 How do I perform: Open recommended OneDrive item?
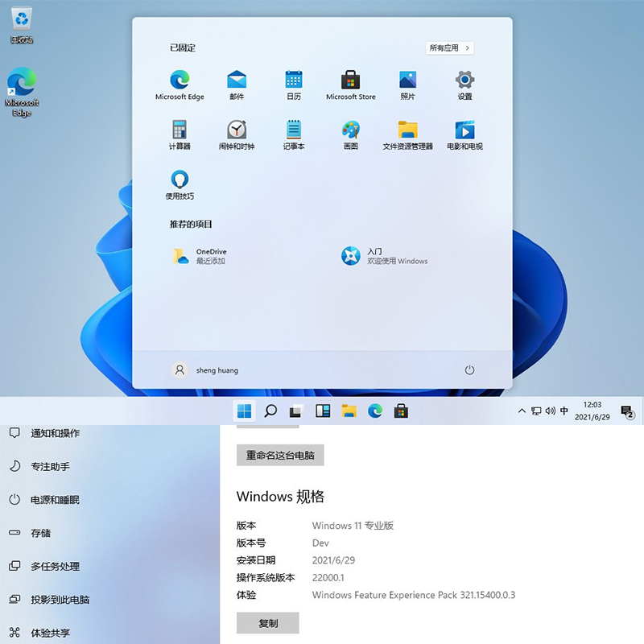coord(200,256)
